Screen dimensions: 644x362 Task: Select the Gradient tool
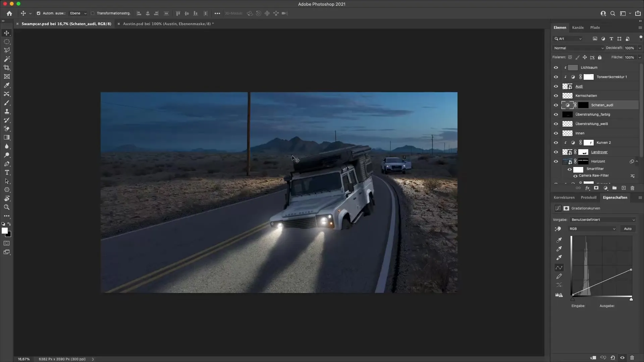coord(7,137)
